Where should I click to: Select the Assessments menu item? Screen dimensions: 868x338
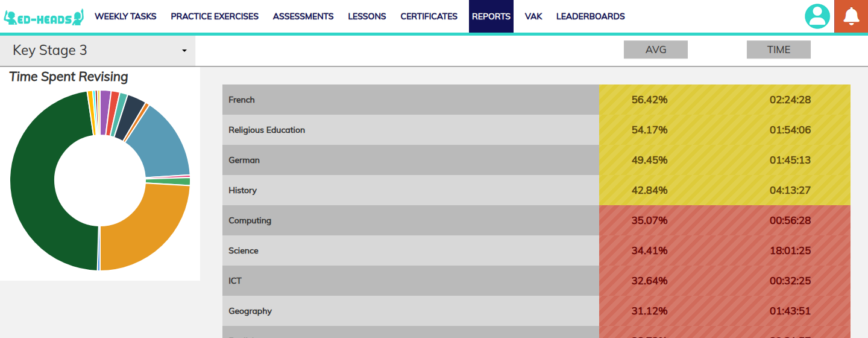click(303, 16)
